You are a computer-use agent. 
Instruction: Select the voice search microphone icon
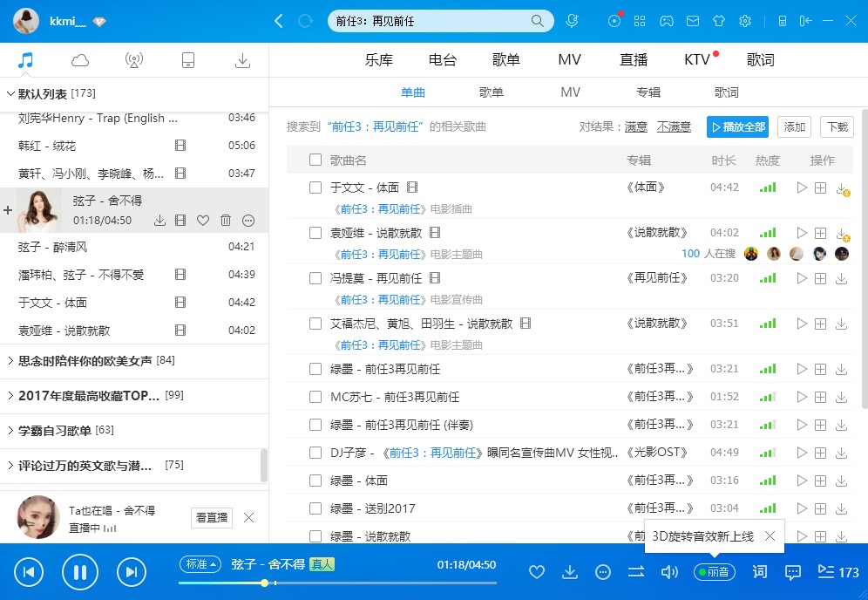pyautogui.click(x=573, y=20)
